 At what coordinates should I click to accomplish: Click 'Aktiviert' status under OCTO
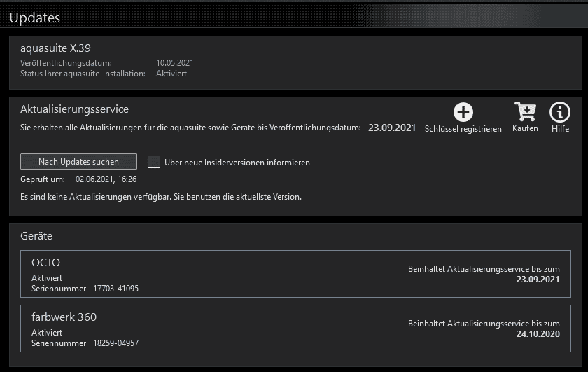click(47, 278)
